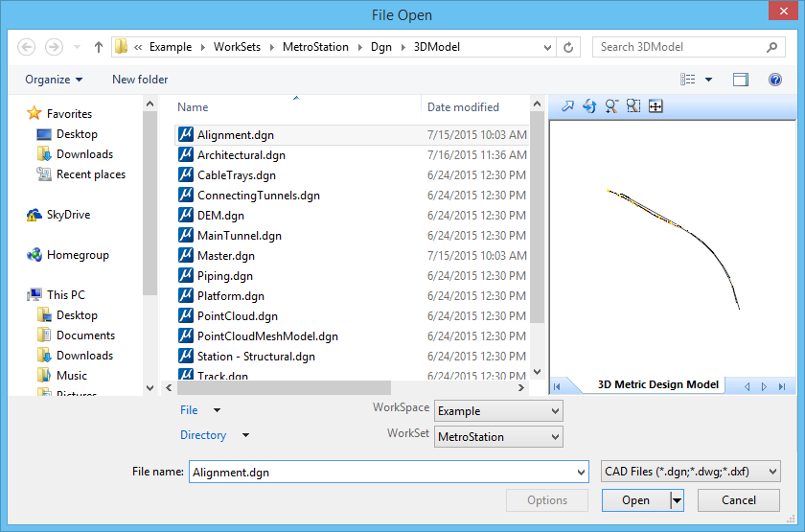The image size is (805, 532).
Task: Click the Directory link label
Action: (203, 435)
